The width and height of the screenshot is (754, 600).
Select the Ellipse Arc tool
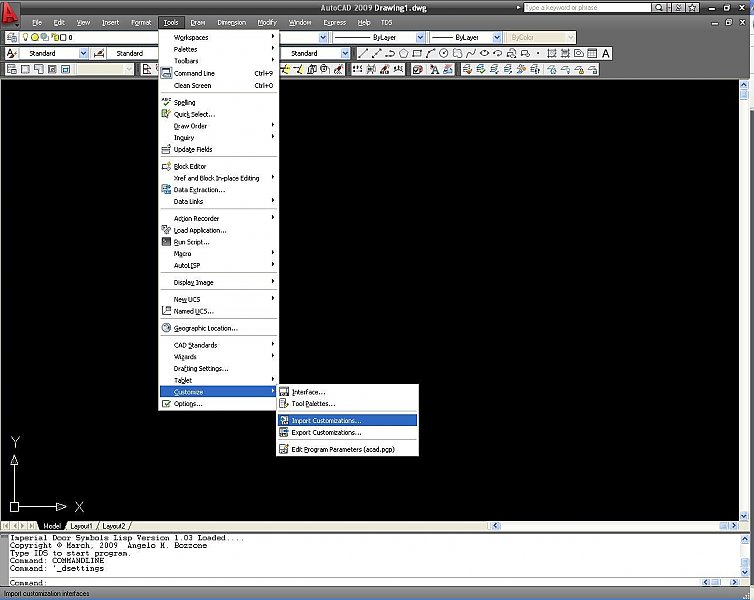[x=498, y=53]
